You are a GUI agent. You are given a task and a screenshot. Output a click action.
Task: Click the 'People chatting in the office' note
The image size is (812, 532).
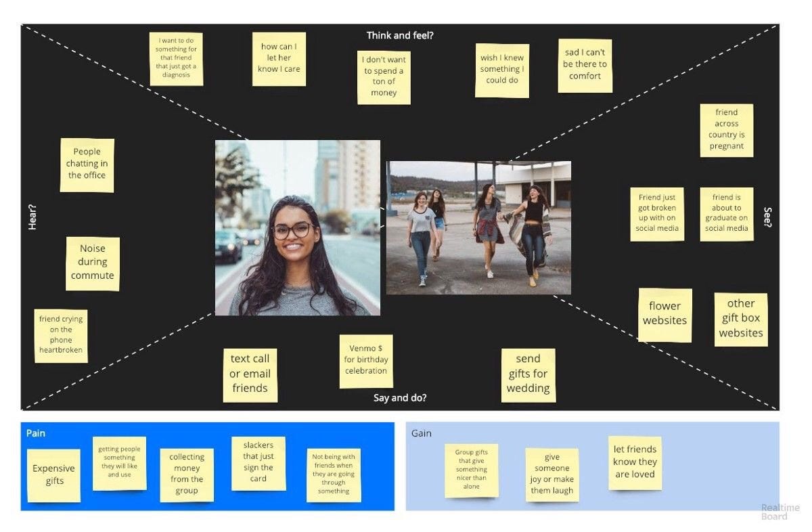87,164
